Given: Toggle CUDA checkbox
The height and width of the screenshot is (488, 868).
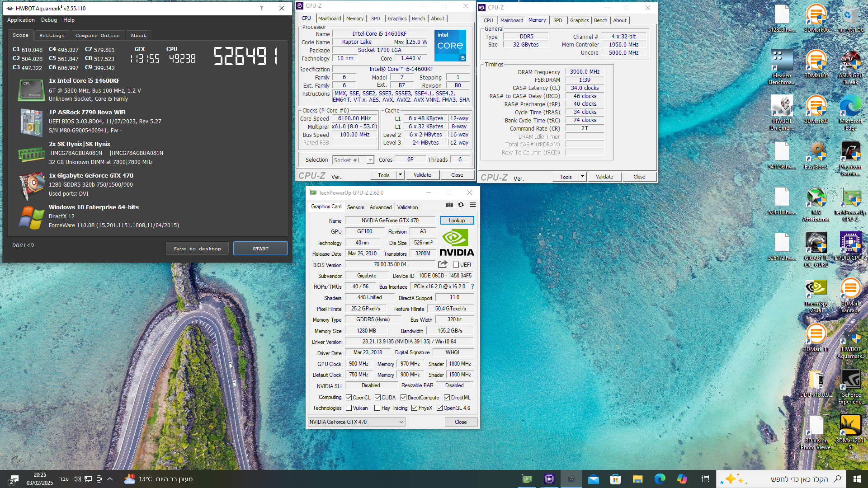Looking at the screenshot, I should click(x=377, y=398).
